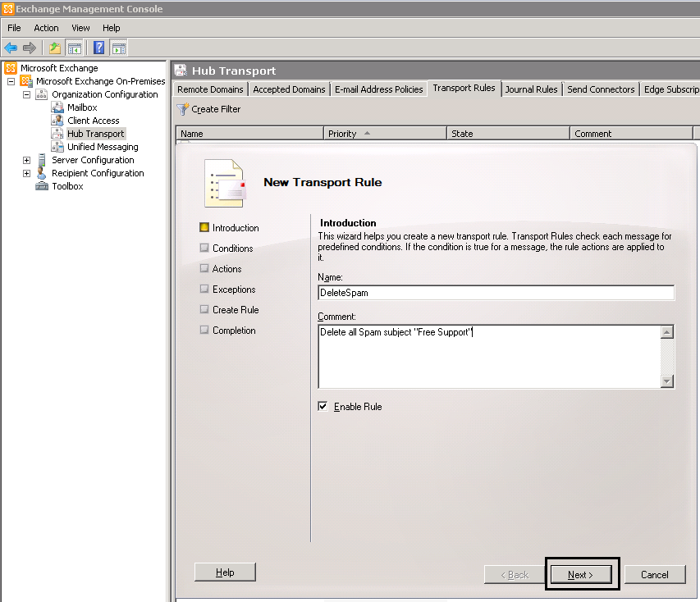Select the Client Access tree item
Screen dimensions: 700x602
click(94, 121)
